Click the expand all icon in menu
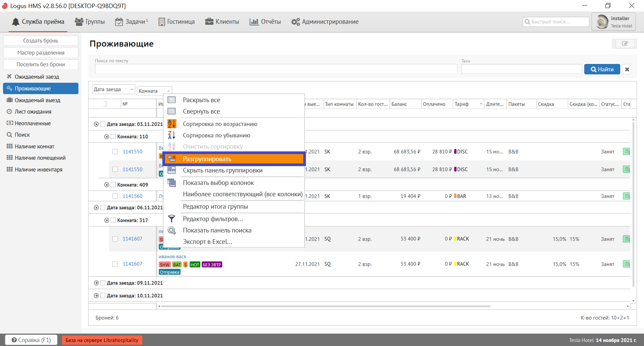This screenshot has width=644, height=346. (x=172, y=100)
